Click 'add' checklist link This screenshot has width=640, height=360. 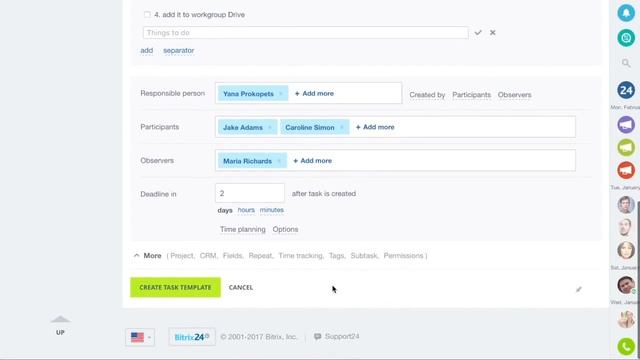(x=147, y=51)
